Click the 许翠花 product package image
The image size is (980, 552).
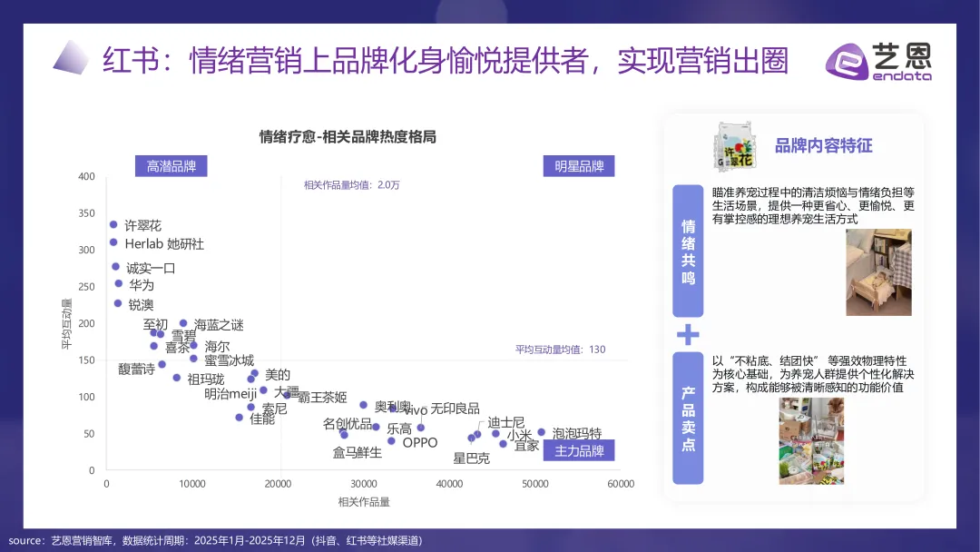coord(735,147)
